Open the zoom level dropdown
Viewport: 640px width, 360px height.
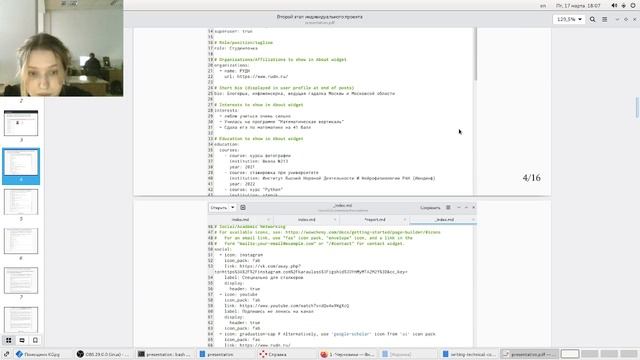click(x=569, y=19)
